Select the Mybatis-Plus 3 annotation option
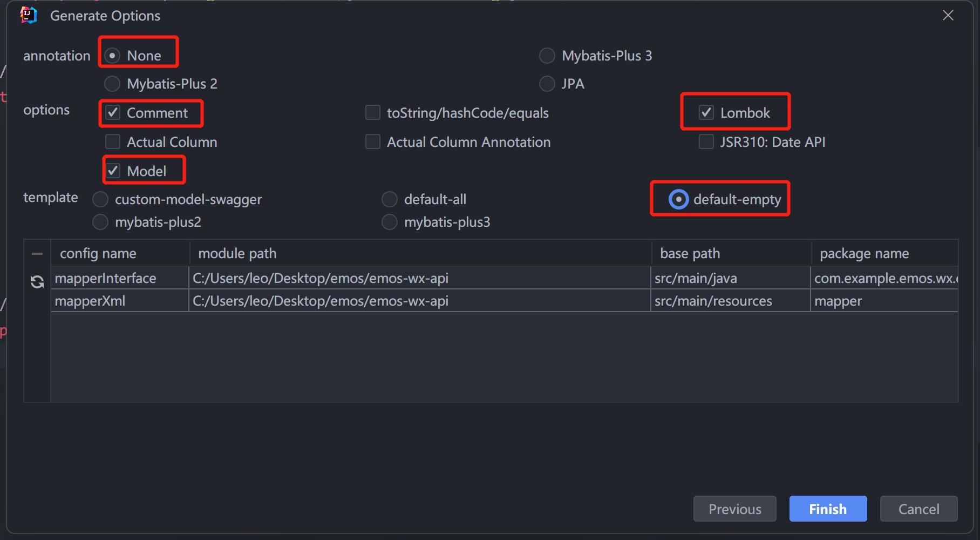Screen dimensions: 980x540 pos(547,56)
